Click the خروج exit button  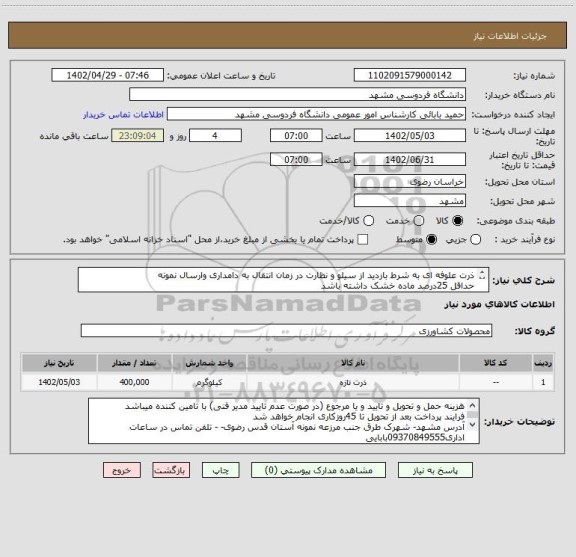point(122,470)
